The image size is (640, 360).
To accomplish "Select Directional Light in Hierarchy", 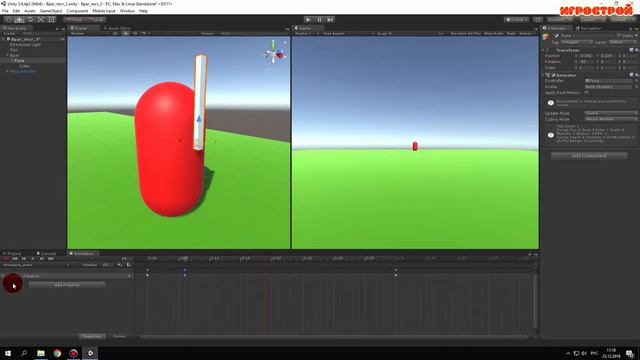I will click(x=25, y=44).
